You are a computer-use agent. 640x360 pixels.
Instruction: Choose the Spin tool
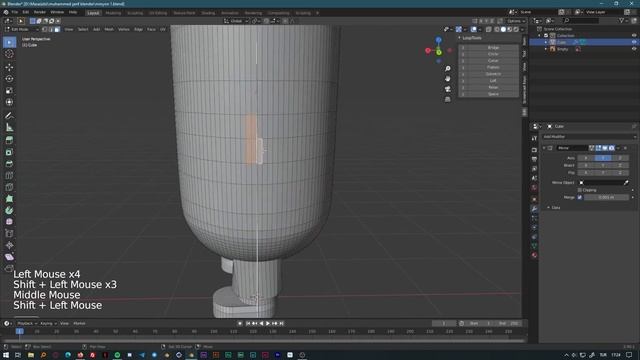[9, 211]
